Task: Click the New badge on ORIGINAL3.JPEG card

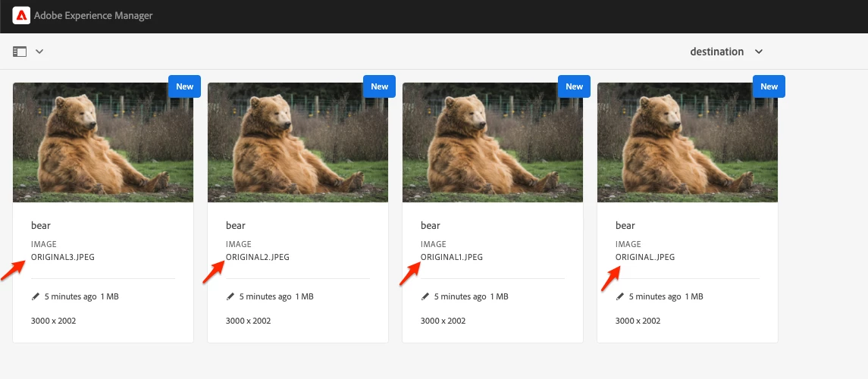Action: coord(185,86)
